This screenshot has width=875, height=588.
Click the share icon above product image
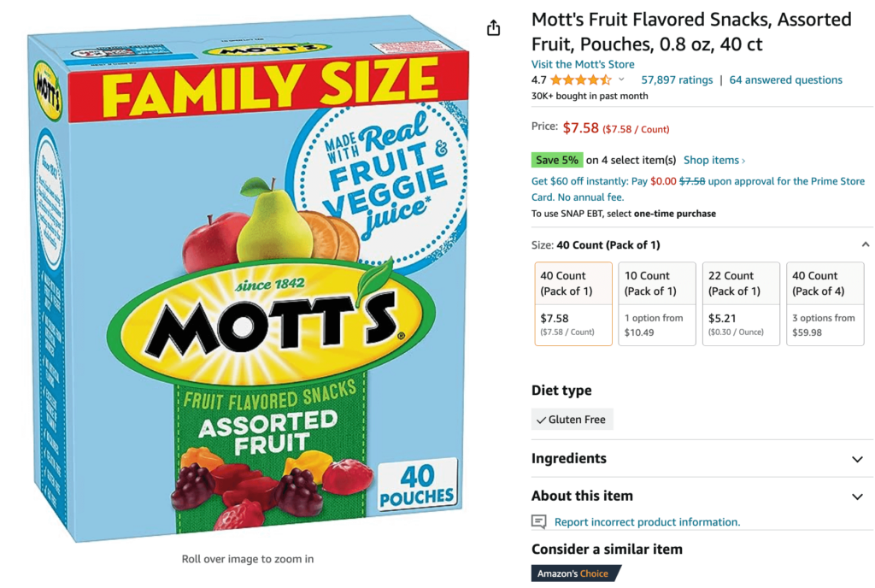(x=493, y=29)
